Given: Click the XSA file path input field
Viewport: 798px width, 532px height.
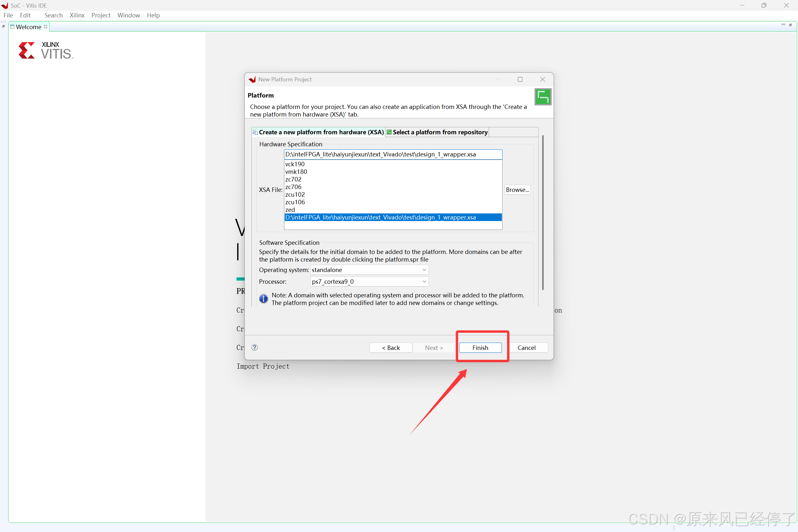Looking at the screenshot, I should click(393, 155).
